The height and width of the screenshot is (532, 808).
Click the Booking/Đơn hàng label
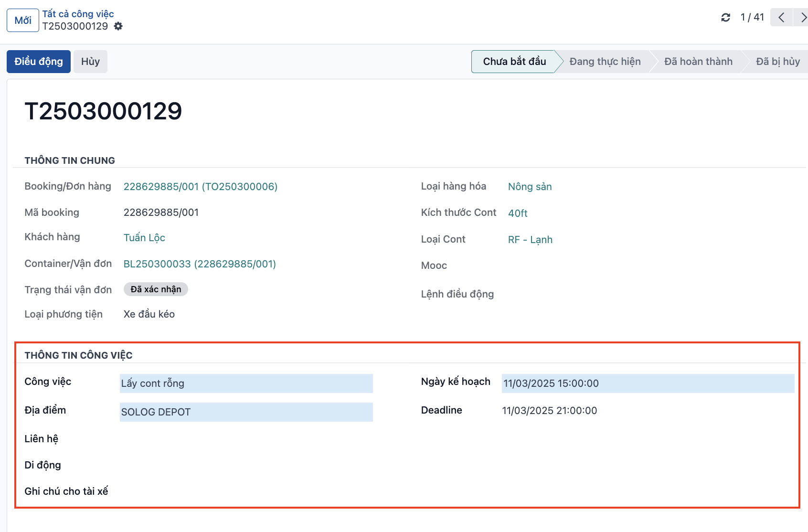coord(68,186)
